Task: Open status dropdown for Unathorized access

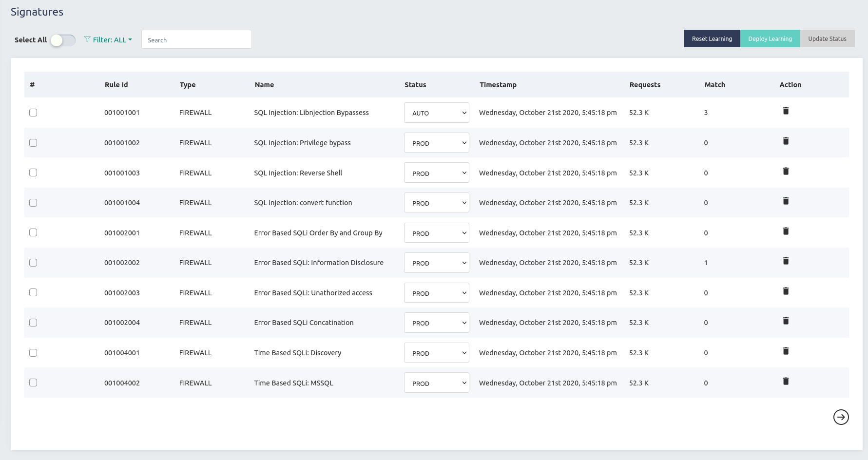Action: pyautogui.click(x=436, y=293)
